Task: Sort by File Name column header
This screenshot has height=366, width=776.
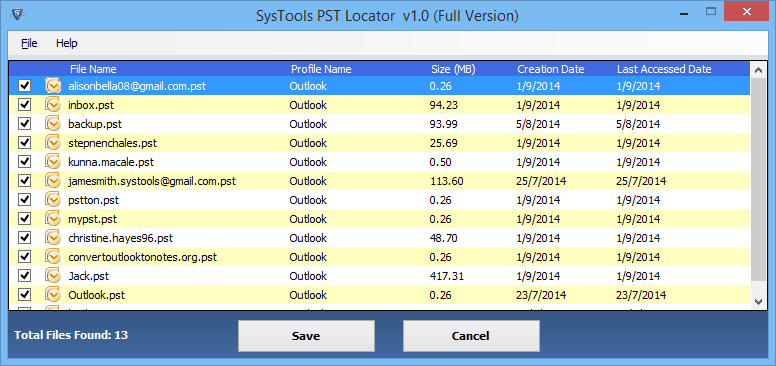Action: click(93, 69)
